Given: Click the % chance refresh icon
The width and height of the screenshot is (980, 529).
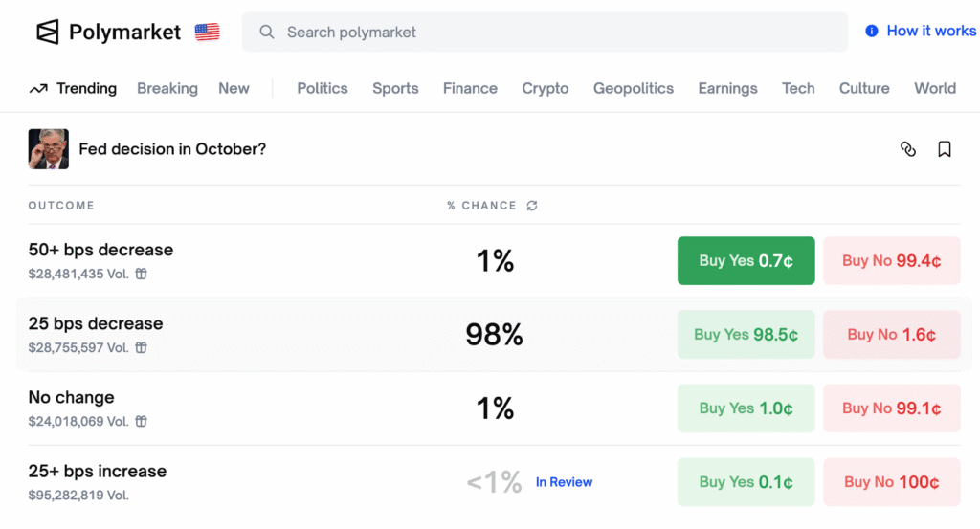Looking at the screenshot, I should click(x=532, y=206).
